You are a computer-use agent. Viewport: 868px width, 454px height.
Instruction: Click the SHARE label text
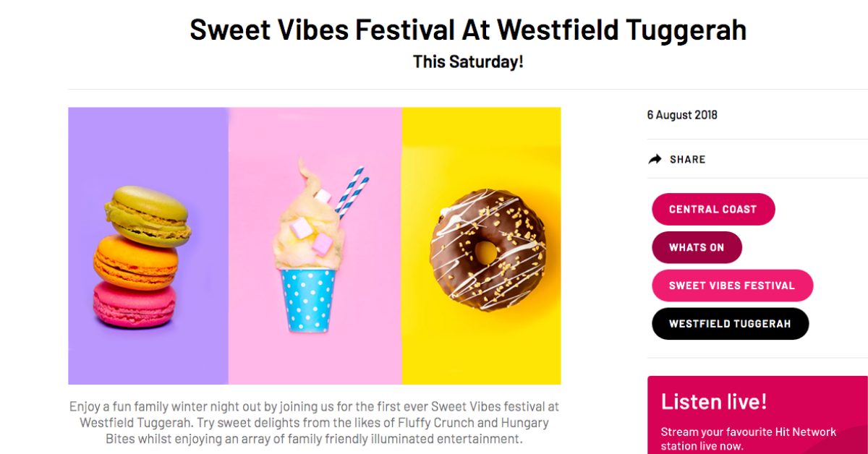coord(687,159)
